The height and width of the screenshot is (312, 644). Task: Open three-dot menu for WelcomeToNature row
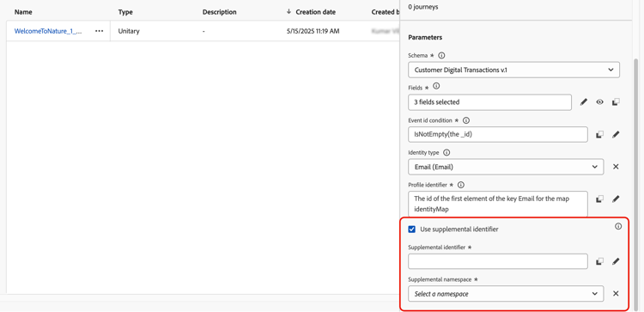tap(99, 31)
